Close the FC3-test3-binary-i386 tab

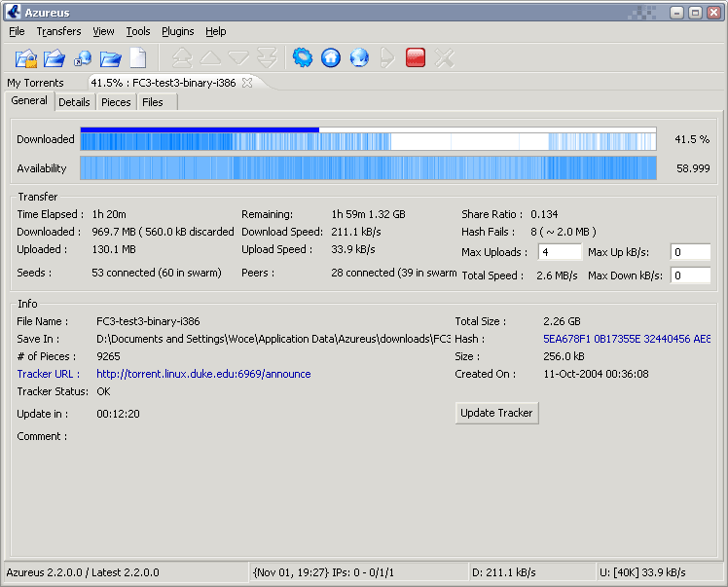point(247,83)
